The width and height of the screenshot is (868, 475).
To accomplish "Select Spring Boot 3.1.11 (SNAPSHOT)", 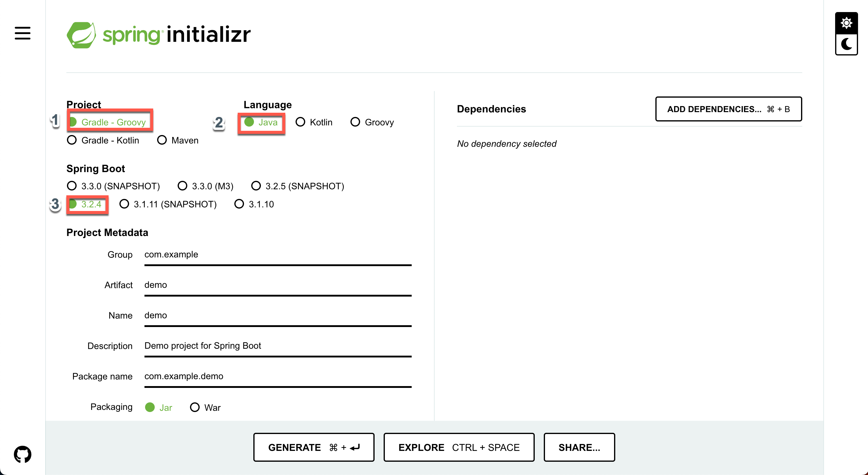I will coord(168,204).
